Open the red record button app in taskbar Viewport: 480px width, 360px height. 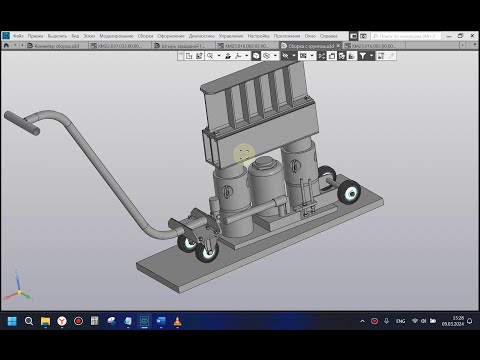pyautogui.click(x=78, y=321)
